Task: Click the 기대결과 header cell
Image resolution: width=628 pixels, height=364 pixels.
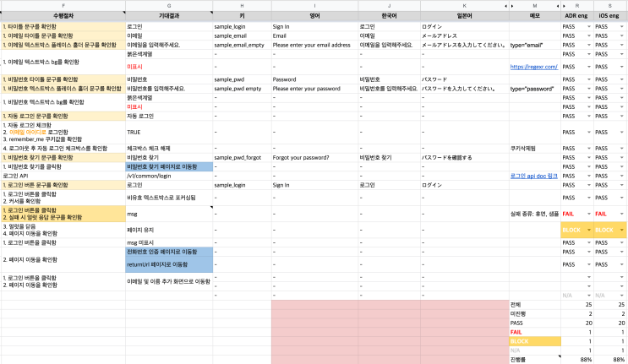Action: 169,16
